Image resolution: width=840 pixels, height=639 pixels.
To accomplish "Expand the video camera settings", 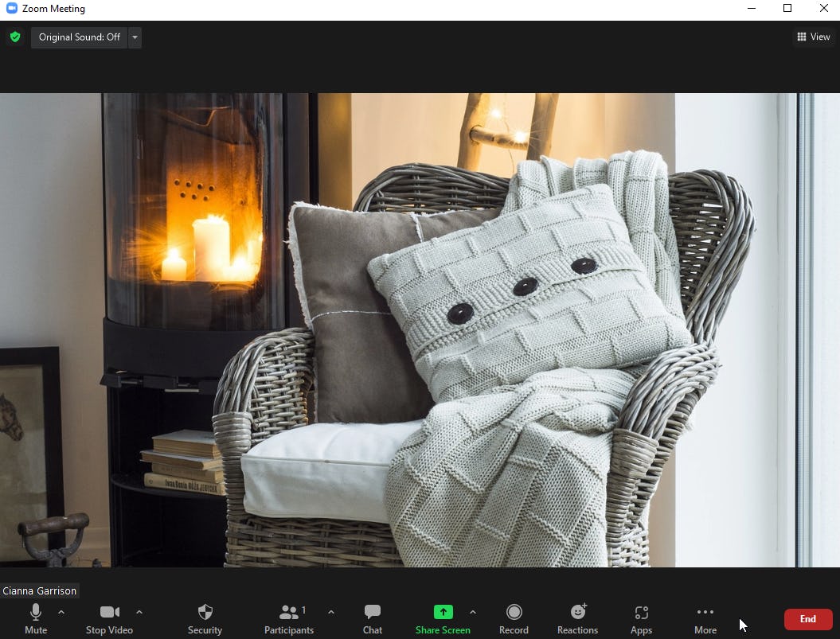I will [139, 613].
